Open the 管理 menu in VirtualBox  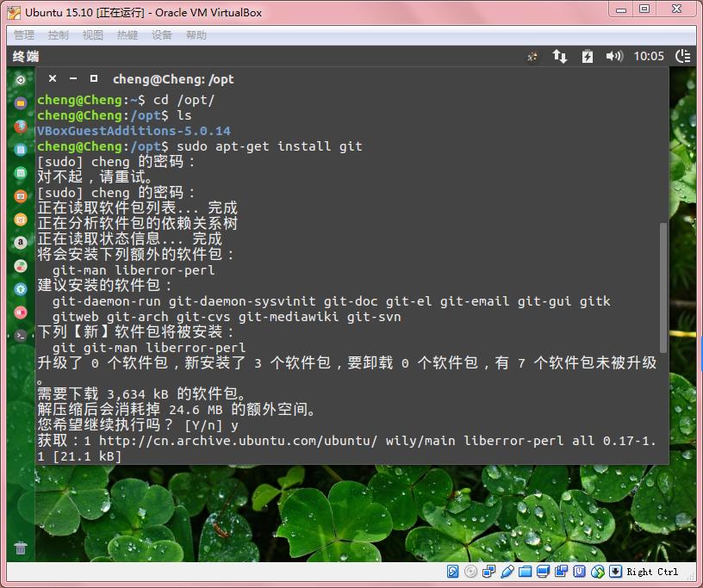[24, 35]
